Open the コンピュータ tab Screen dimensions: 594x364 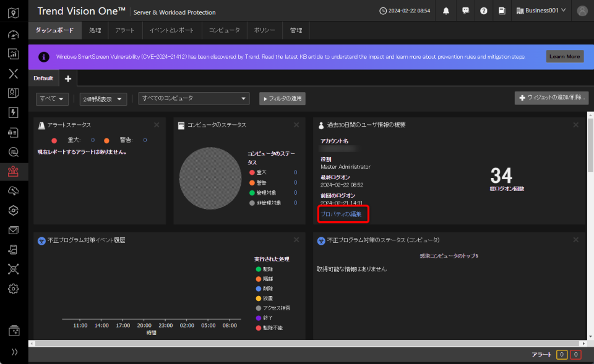coord(224,30)
